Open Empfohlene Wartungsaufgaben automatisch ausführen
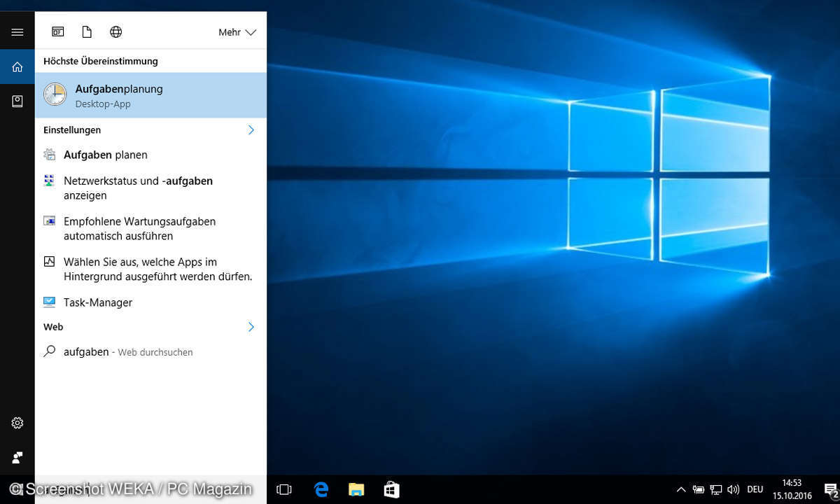The image size is (840, 504). click(150, 228)
